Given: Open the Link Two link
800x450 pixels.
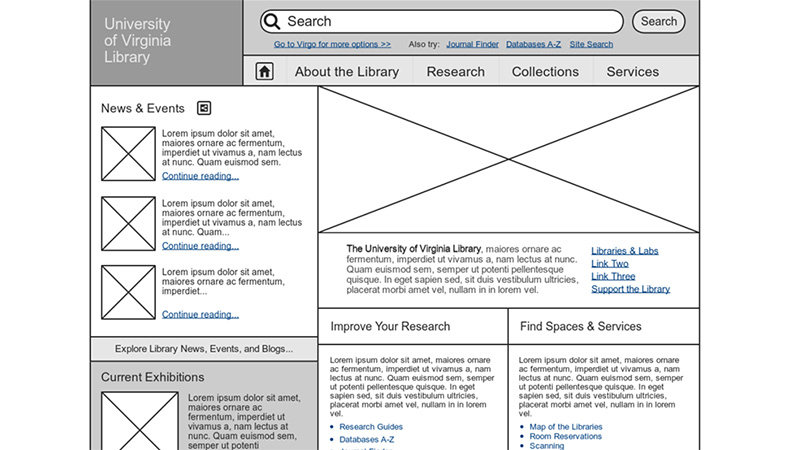Looking at the screenshot, I should 610,264.
